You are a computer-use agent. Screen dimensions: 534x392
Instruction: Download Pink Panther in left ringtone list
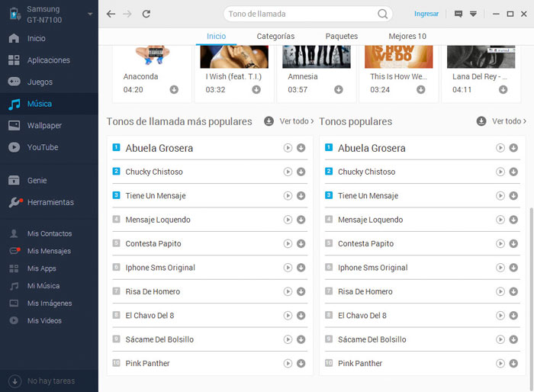301,363
